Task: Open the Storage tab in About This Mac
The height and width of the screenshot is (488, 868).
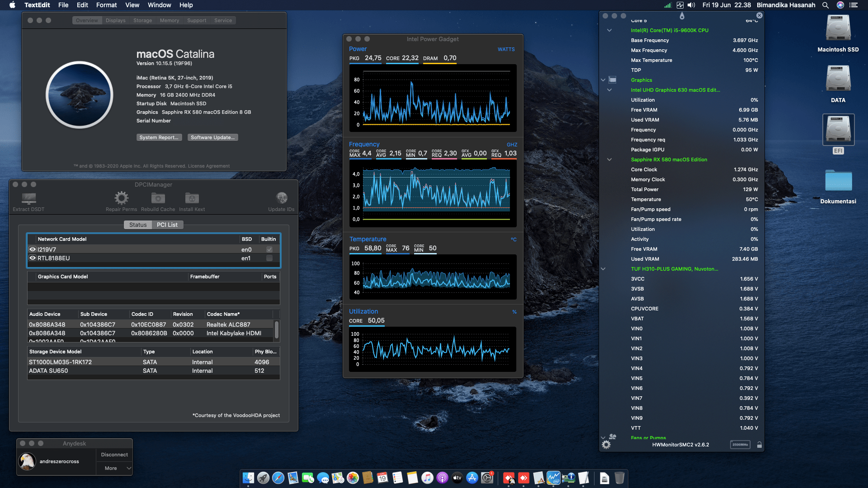Action: click(x=142, y=20)
